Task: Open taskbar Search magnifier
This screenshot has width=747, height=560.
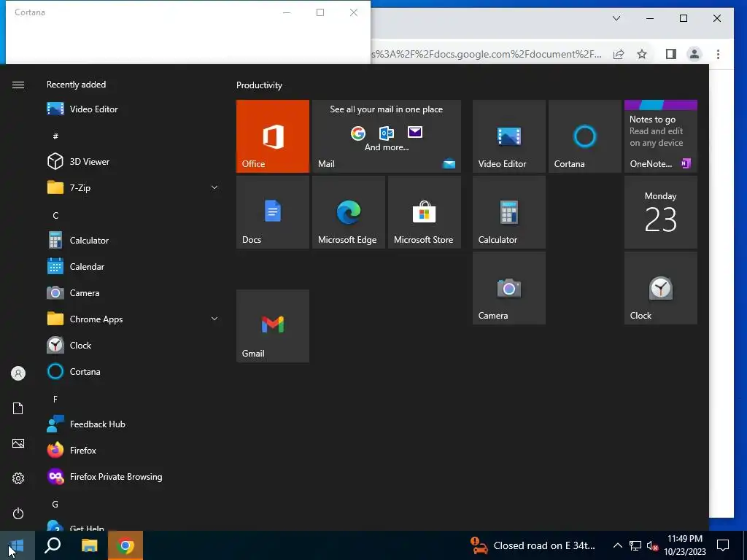Action: [53, 545]
